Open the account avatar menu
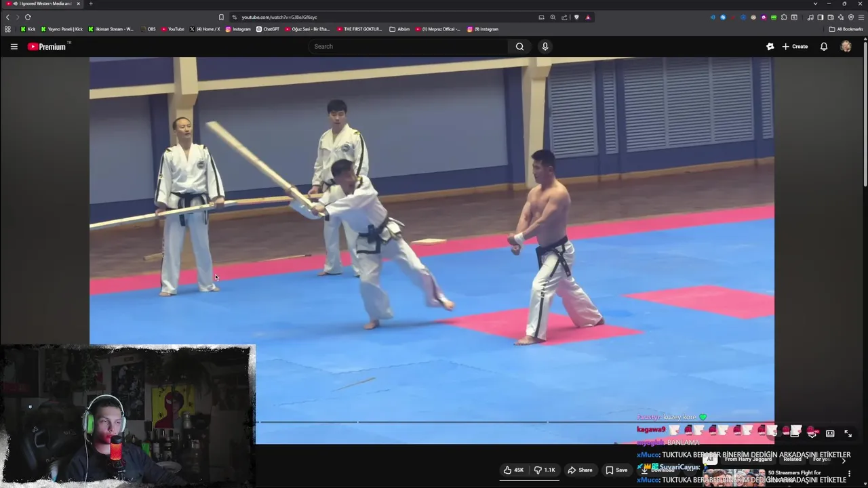 (x=846, y=47)
